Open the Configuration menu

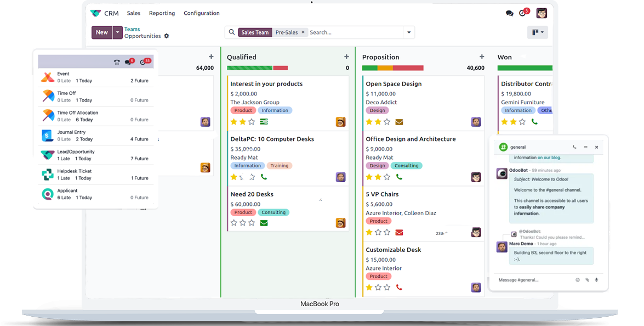(x=202, y=13)
